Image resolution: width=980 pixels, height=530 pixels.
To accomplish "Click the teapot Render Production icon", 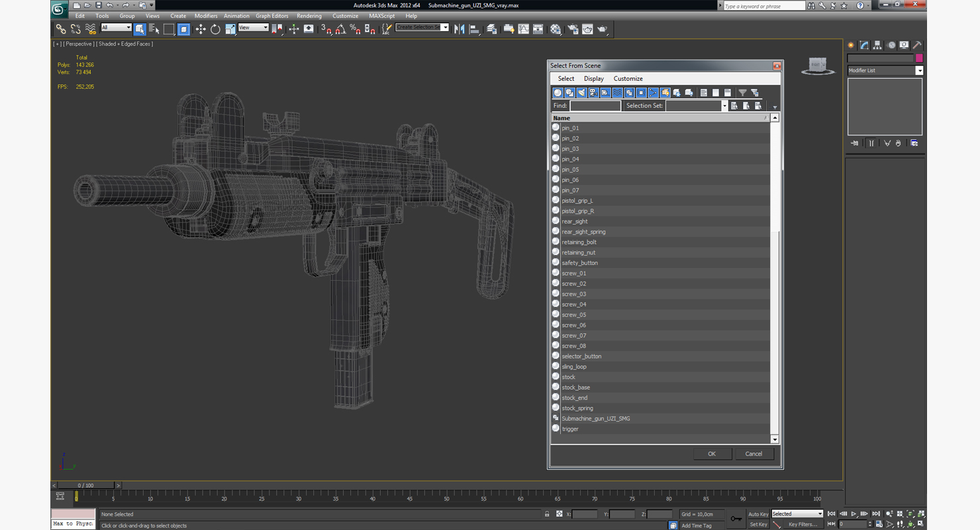I will pos(603,29).
